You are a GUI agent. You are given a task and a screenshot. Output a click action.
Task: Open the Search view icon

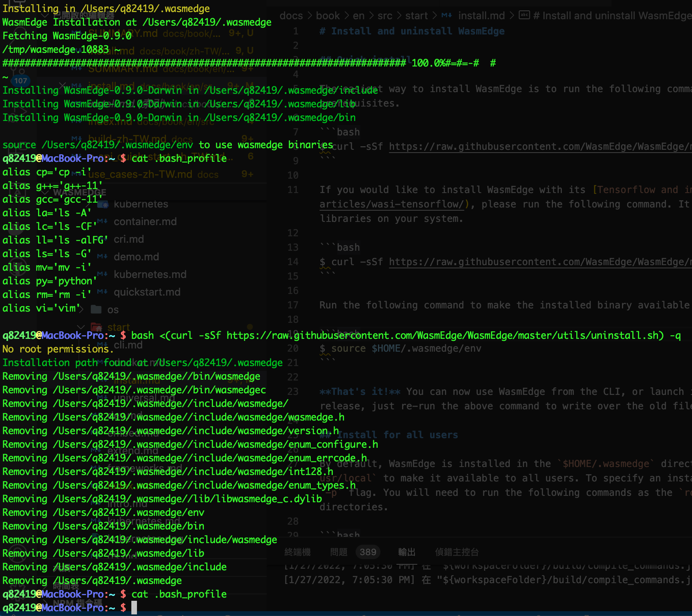(x=17, y=34)
